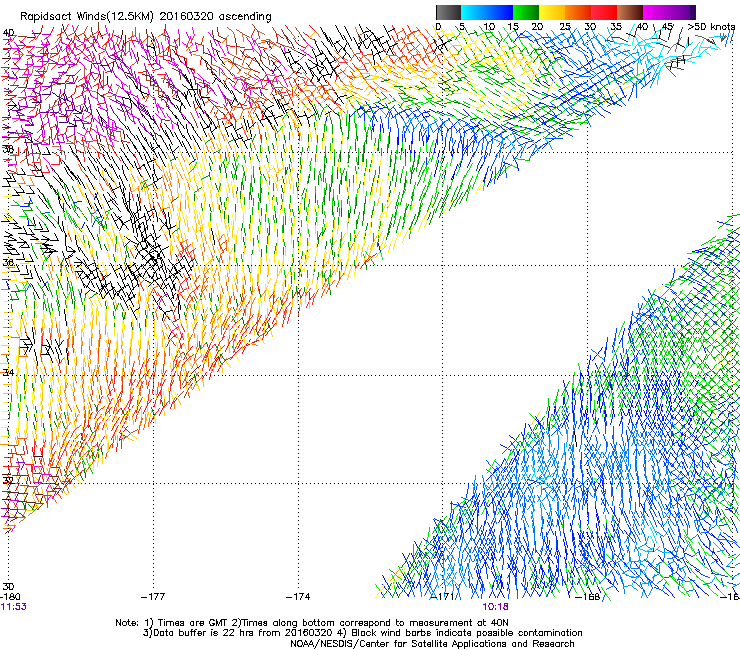Select the orange 25–30 knots legend segment
Screen dimensions: 740x650
click(578, 12)
